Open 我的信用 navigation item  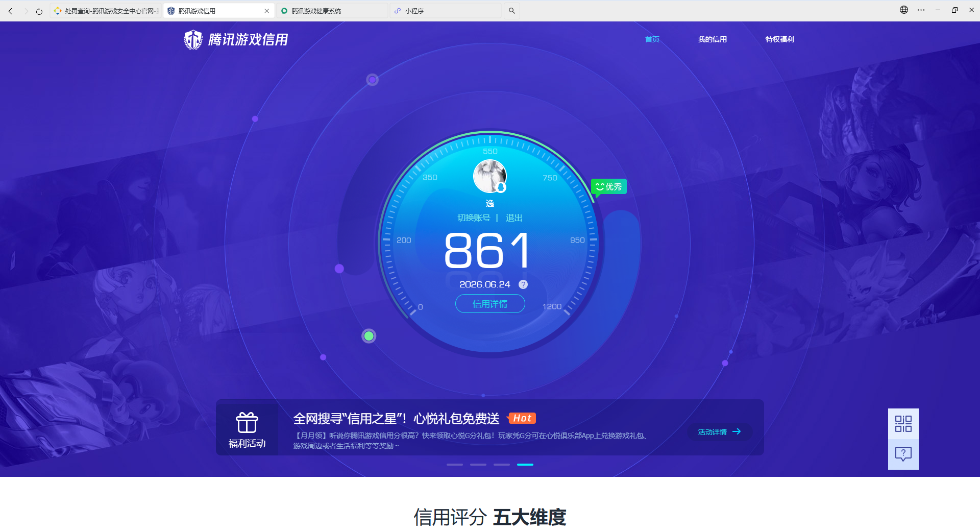tap(712, 39)
